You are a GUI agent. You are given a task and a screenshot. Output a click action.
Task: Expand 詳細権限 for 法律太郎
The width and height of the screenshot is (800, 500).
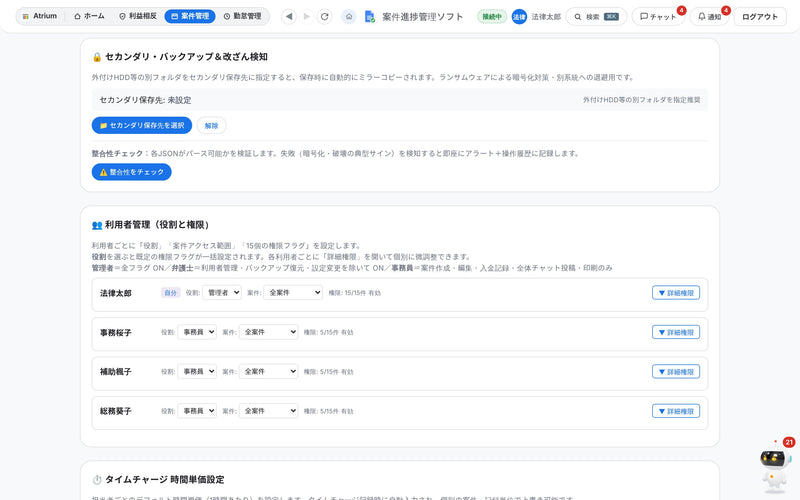(676, 293)
